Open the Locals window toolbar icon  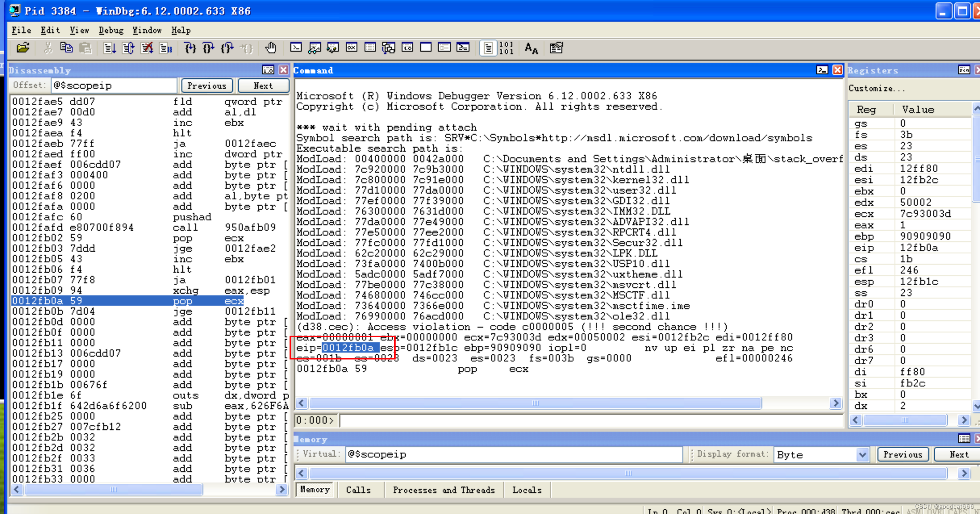coord(333,48)
